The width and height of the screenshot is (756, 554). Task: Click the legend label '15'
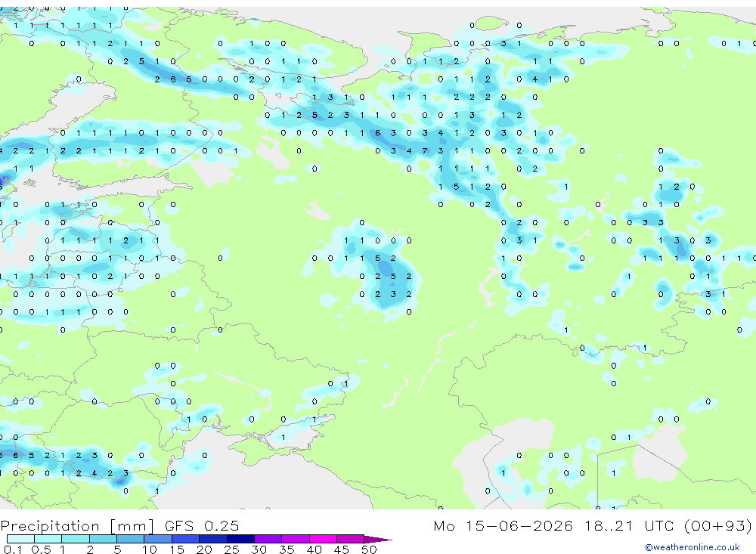point(177,549)
